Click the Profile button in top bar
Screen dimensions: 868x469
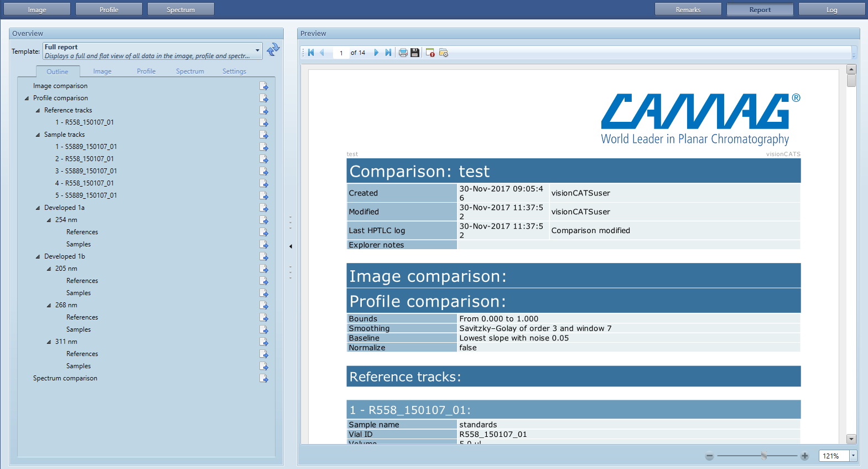click(109, 9)
